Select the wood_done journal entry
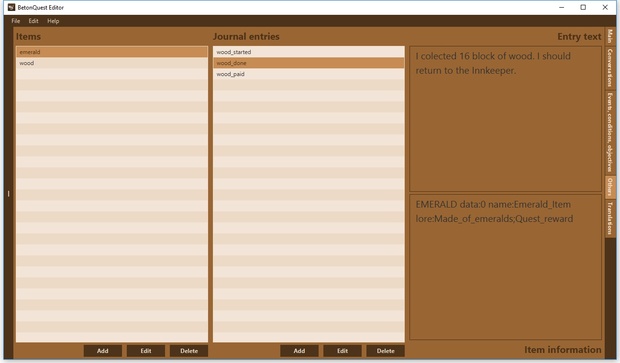Screen dimensions: 620x363 click(309, 63)
